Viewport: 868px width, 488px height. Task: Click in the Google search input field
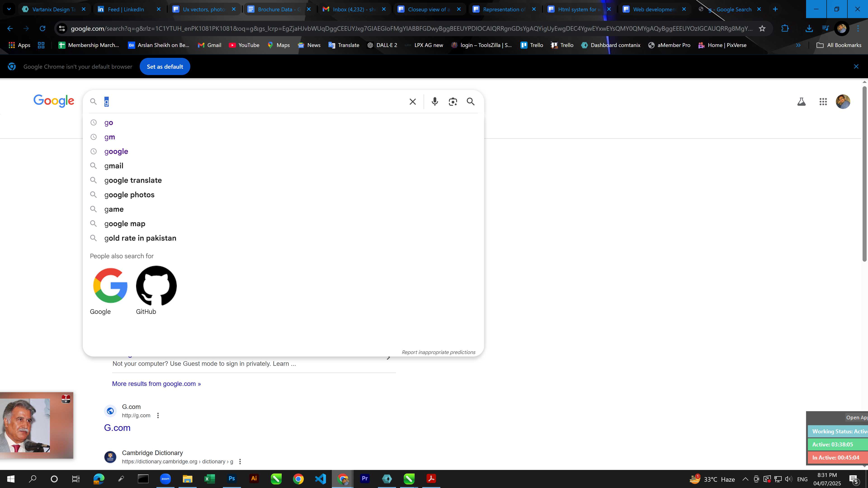253,102
